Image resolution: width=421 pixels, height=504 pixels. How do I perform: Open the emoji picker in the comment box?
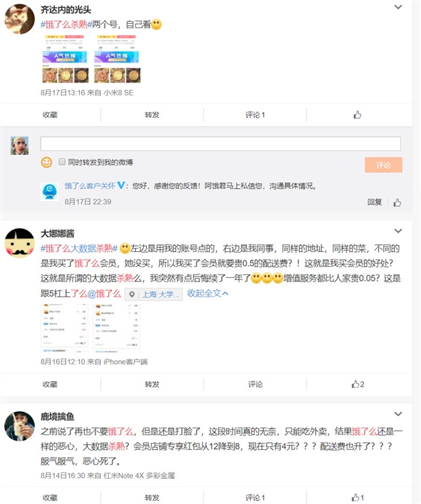click(x=46, y=162)
